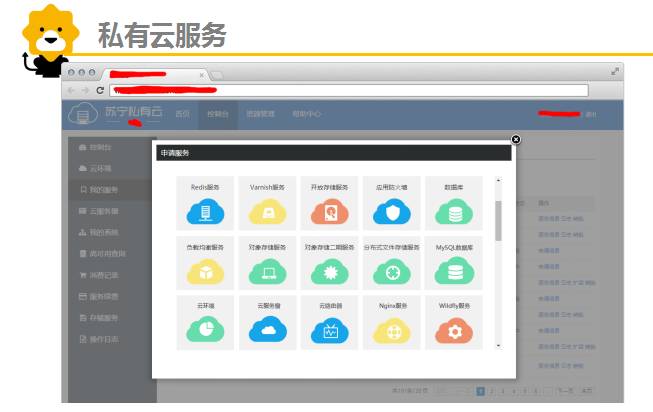Close the 申请服务 dialog
Image resolution: width=653 pixels, height=412 pixels.
pos(515,140)
